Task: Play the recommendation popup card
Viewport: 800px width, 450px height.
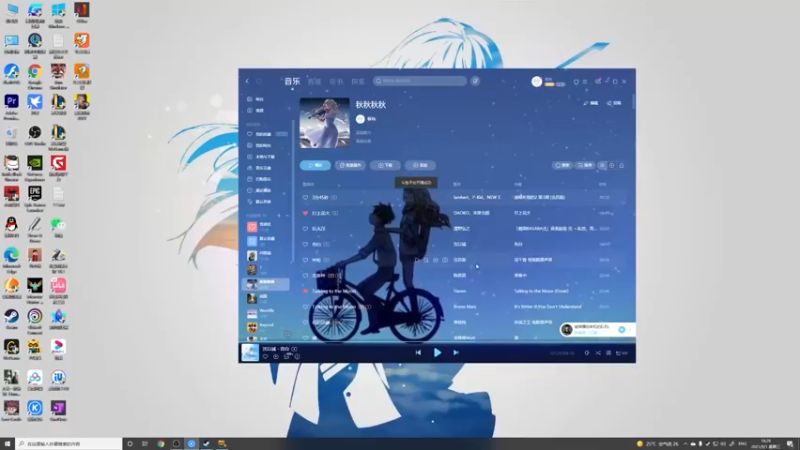Action: click(621, 330)
